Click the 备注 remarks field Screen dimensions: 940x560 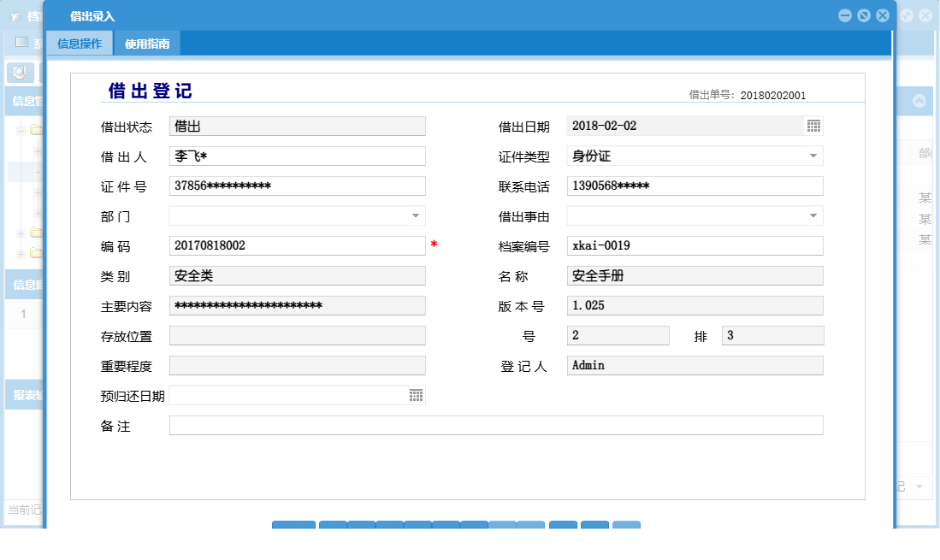coord(496,425)
